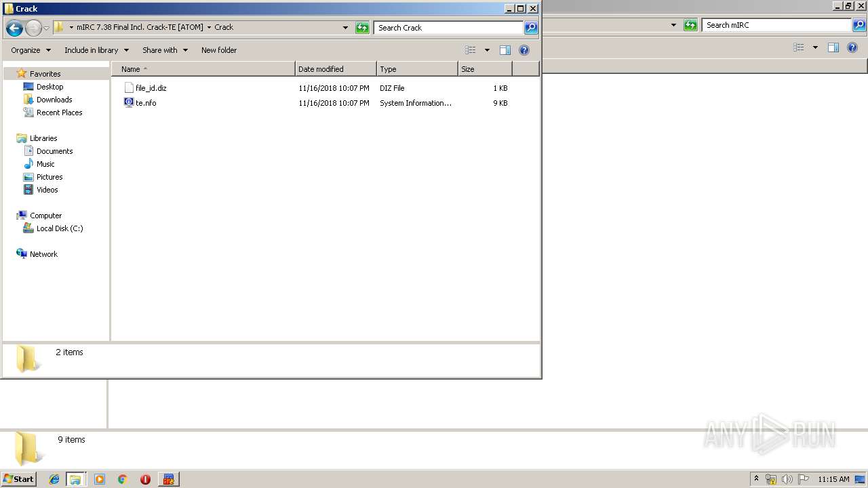The height and width of the screenshot is (488, 868).
Task: Open Pictures library
Action: pos(50,177)
